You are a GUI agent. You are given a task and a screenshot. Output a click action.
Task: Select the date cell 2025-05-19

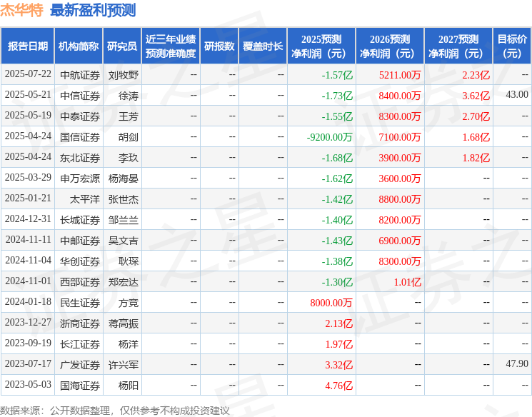tap(28, 116)
